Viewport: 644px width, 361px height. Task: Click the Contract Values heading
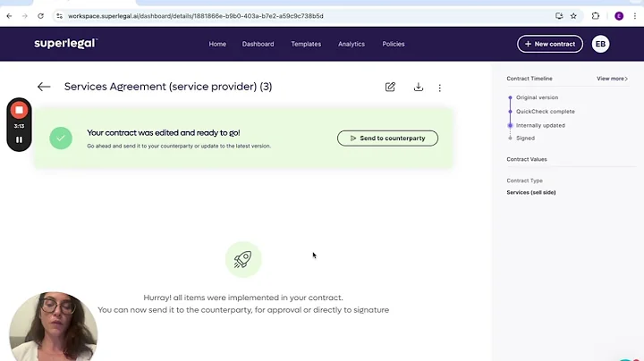pyautogui.click(x=527, y=159)
